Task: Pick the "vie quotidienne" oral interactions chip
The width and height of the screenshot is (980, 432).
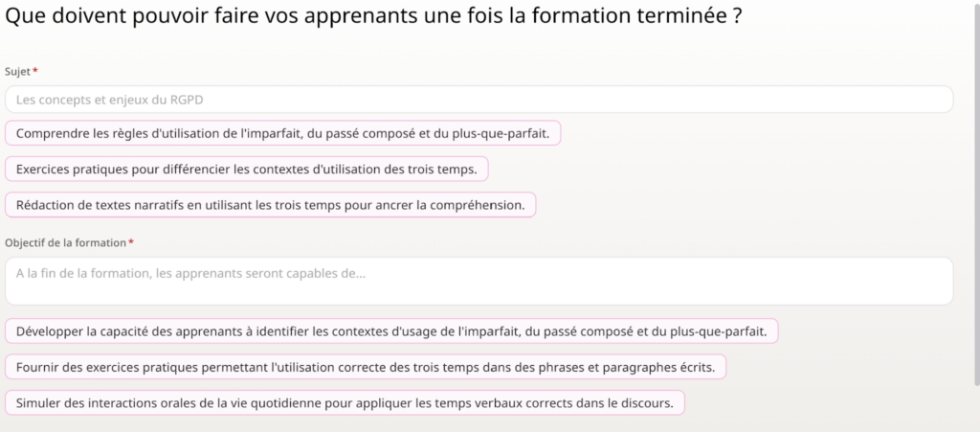Action: (x=345, y=403)
